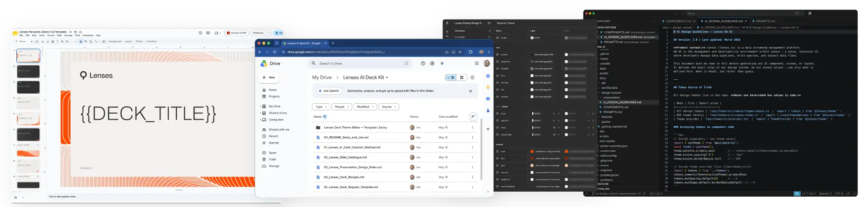
Task: Expand My Drive tree in Drive sidebar
Action: pyautogui.click(x=260, y=106)
